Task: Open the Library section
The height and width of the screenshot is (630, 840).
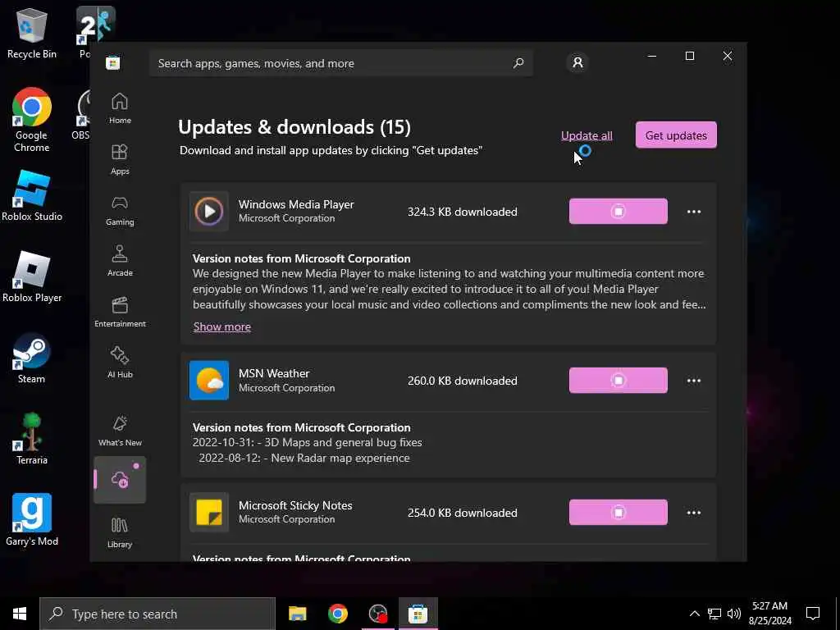Action: tap(120, 533)
